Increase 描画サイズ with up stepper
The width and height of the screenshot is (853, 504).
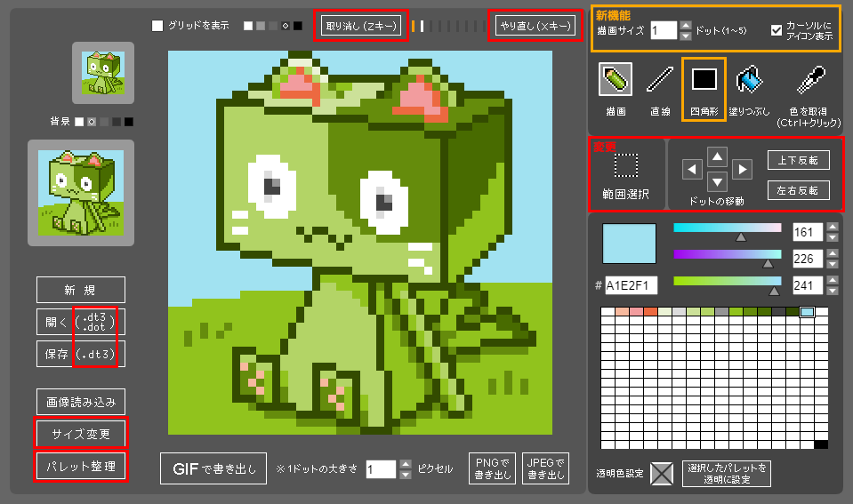[686, 25]
